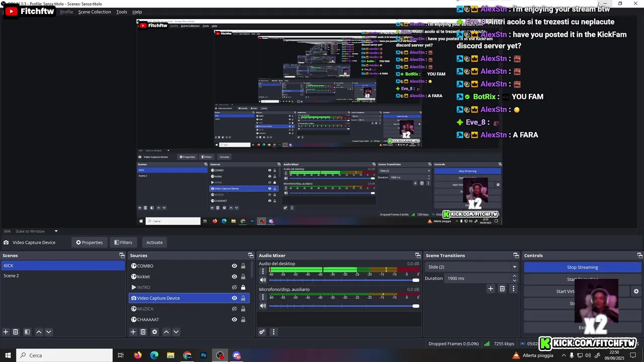Stop Streaming in Controls panel
Image resolution: width=644 pixels, height=362 pixels.
click(582, 267)
